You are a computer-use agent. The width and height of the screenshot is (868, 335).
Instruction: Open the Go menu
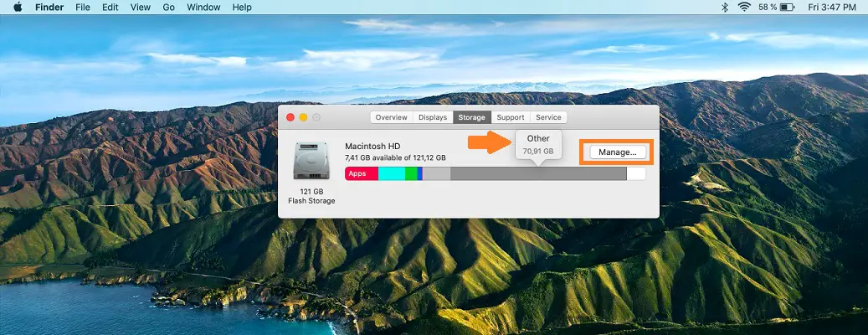168,8
